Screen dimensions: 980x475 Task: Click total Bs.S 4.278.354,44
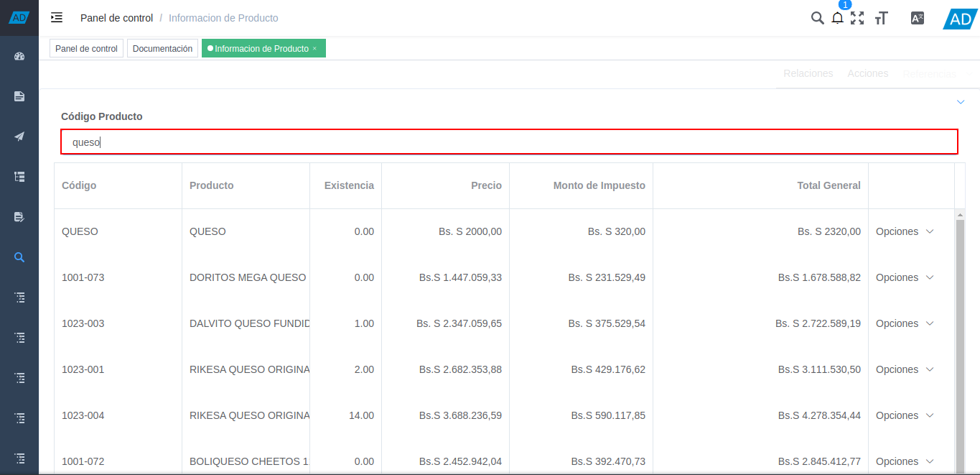tap(819, 415)
